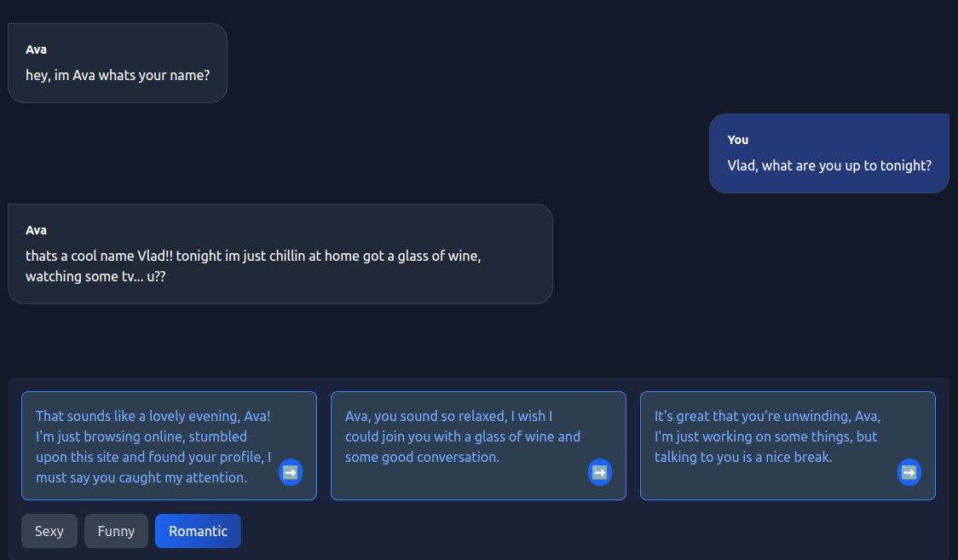
Task: Click the "Ava" sender name on the first message
Action: [x=36, y=49]
